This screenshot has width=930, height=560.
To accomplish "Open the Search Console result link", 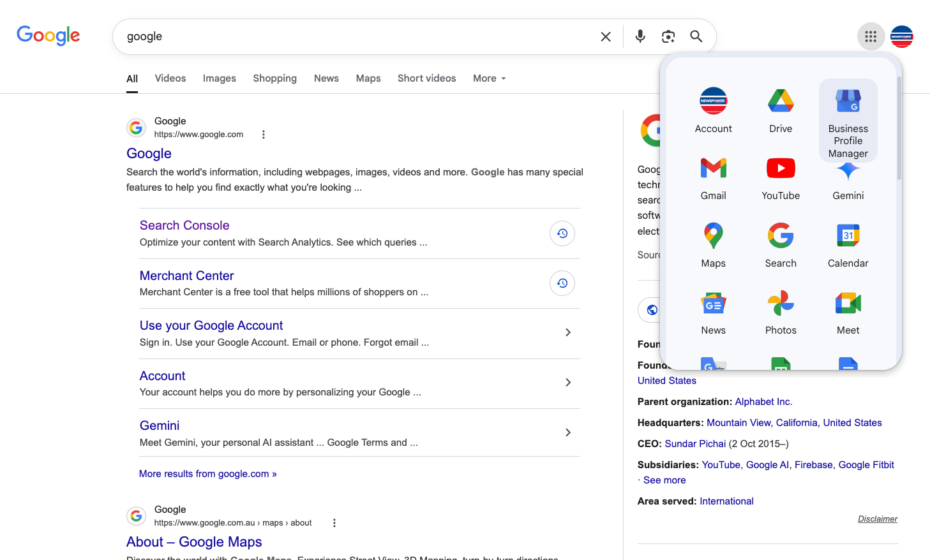I will [x=184, y=225].
